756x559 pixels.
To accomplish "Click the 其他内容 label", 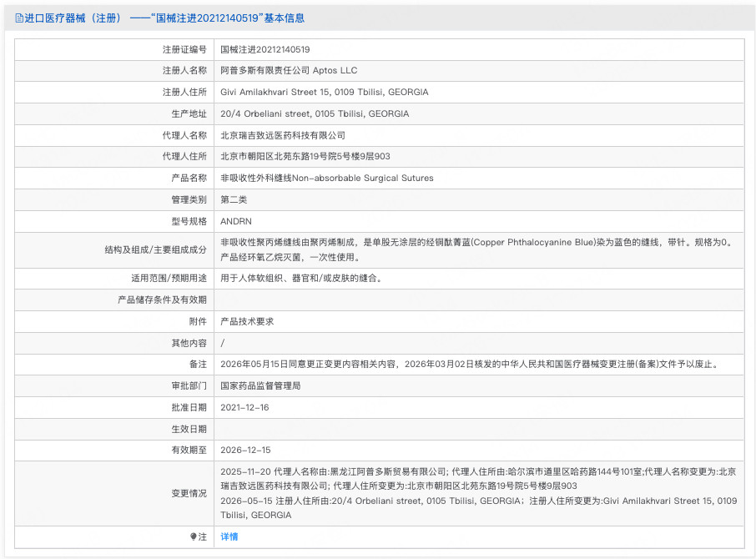I will click(x=189, y=343).
